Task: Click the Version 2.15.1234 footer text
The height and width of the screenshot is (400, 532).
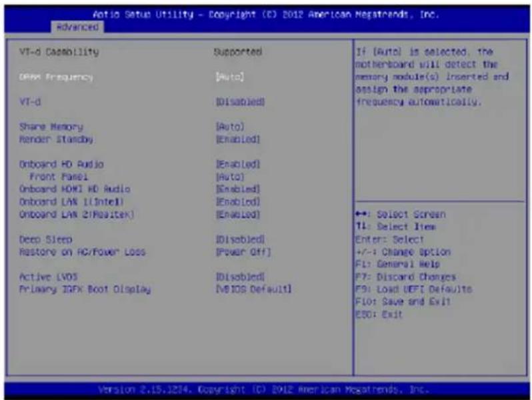Action: [264, 389]
